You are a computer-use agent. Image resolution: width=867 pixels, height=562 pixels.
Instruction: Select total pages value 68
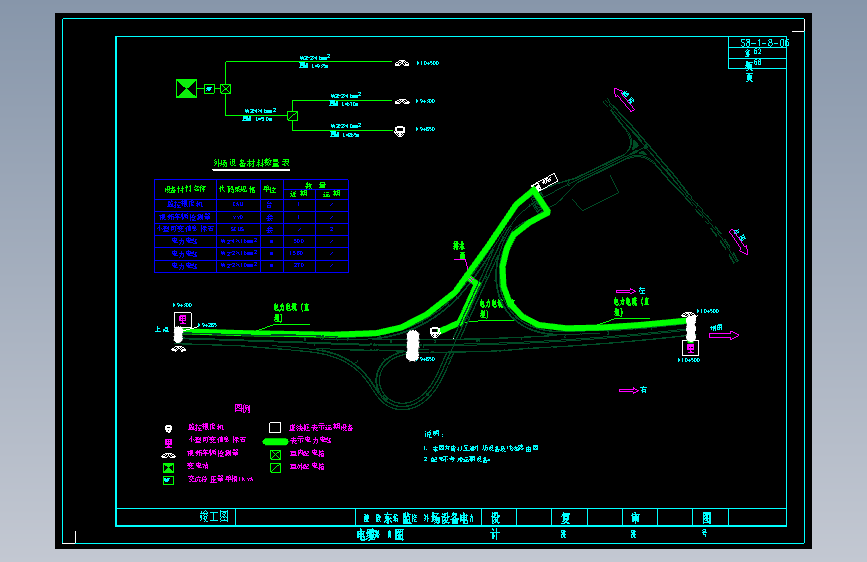pyautogui.click(x=758, y=63)
